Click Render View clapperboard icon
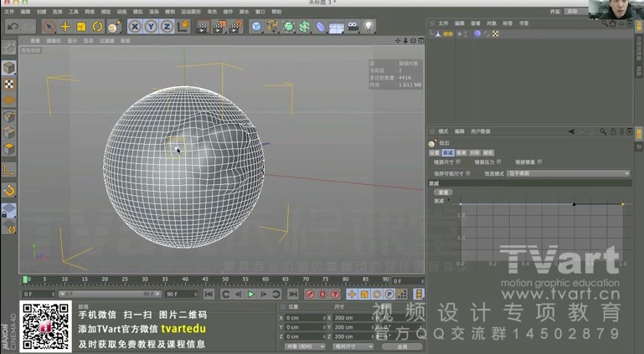 [x=202, y=27]
